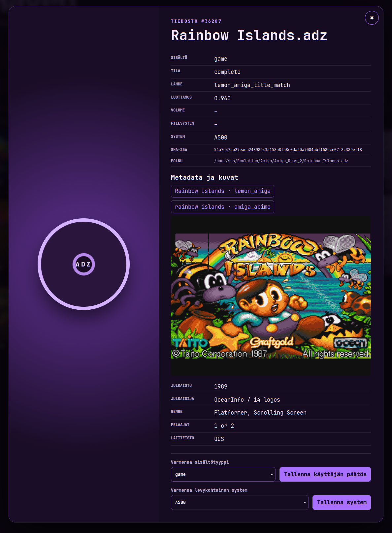Close the file detail dialog

(372, 18)
